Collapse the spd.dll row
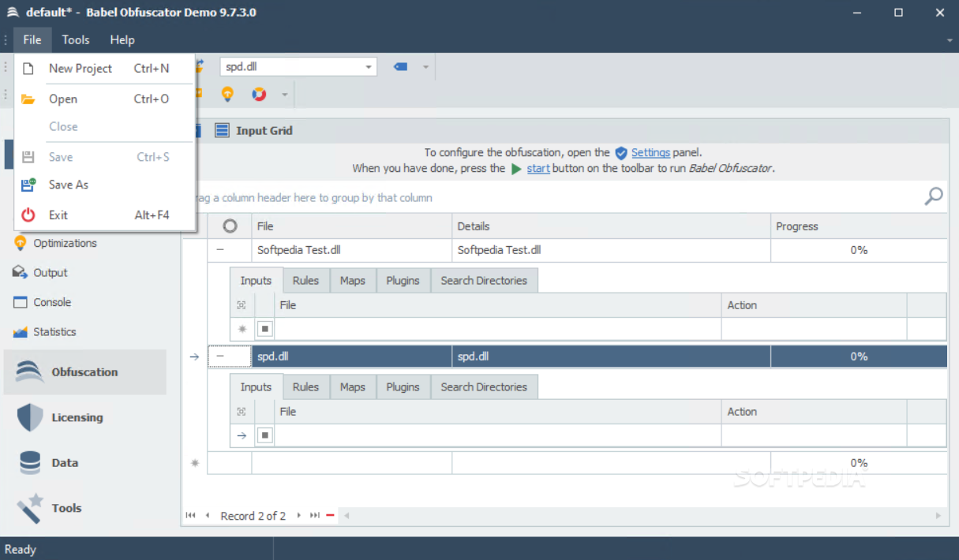959x560 pixels. 220,357
